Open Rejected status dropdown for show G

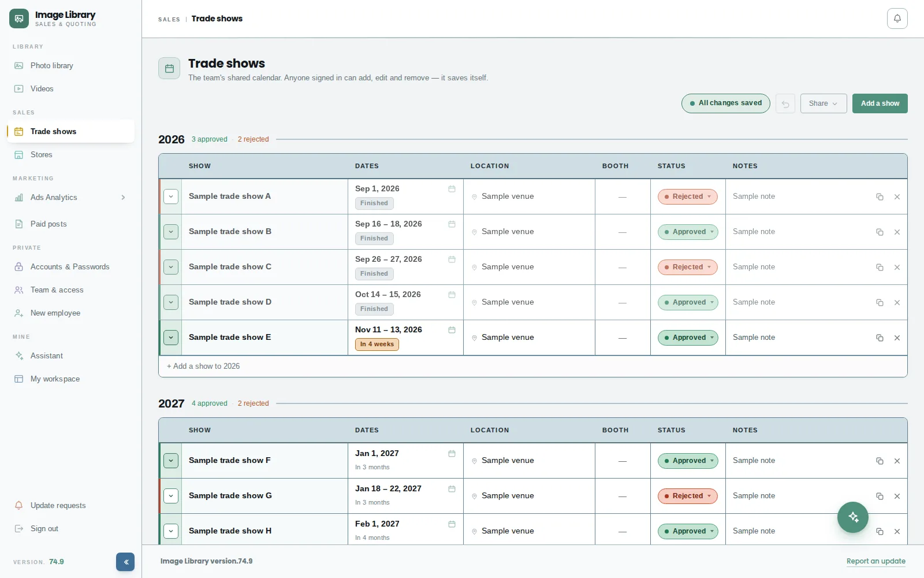tap(687, 496)
